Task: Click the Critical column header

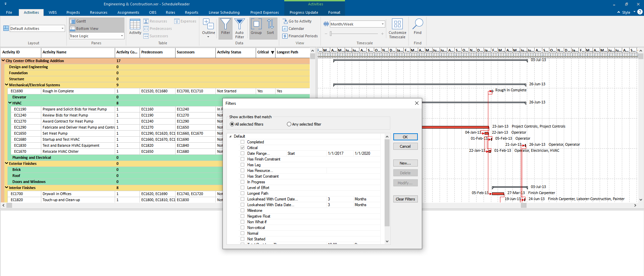Action: tap(265, 52)
